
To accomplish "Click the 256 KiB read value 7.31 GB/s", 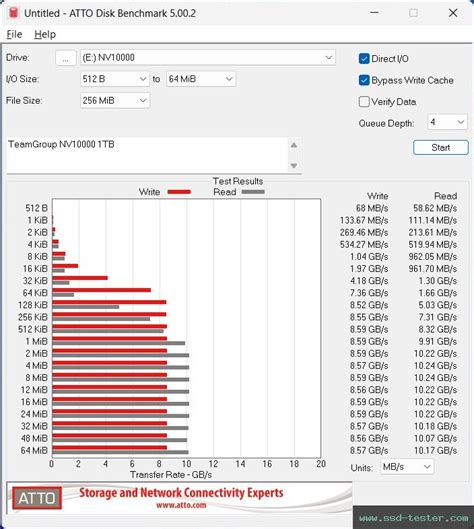I will click(x=438, y=317).
